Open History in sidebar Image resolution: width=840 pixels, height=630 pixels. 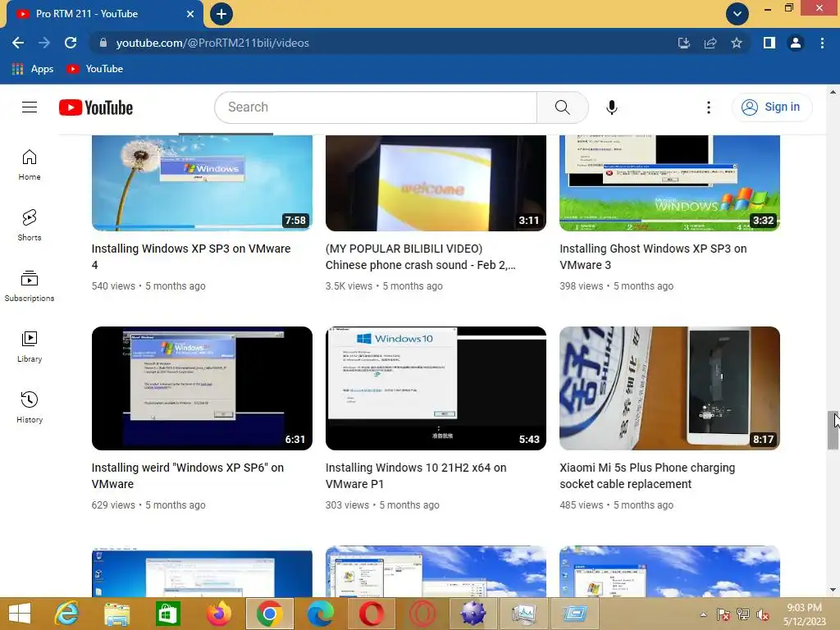[30, 408]
